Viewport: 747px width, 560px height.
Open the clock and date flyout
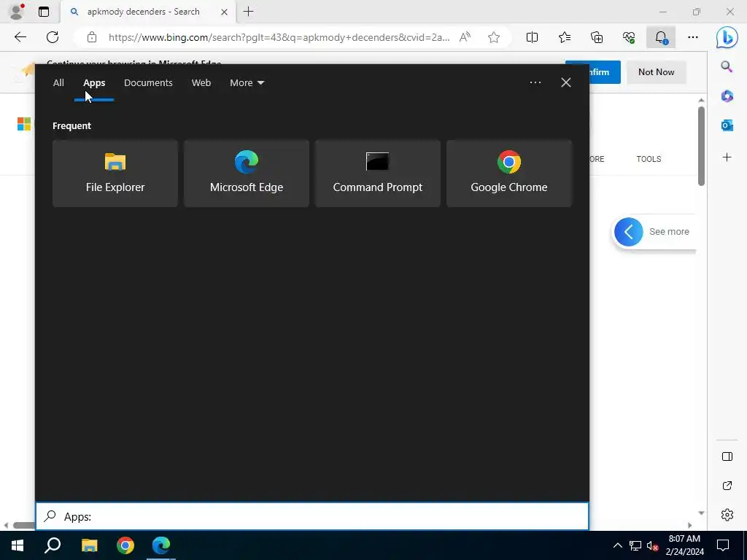[x=684, y=545]
